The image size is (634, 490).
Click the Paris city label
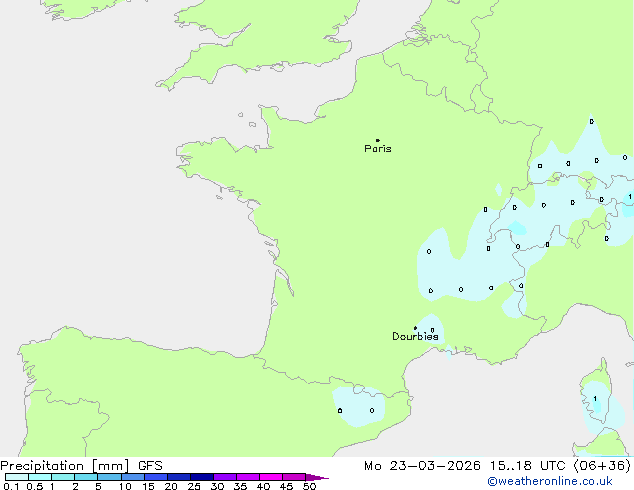(378, 149)
